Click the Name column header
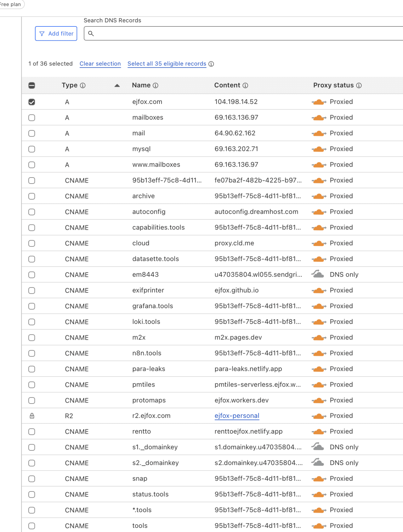The image size is (403, 532). pos(141,85)
